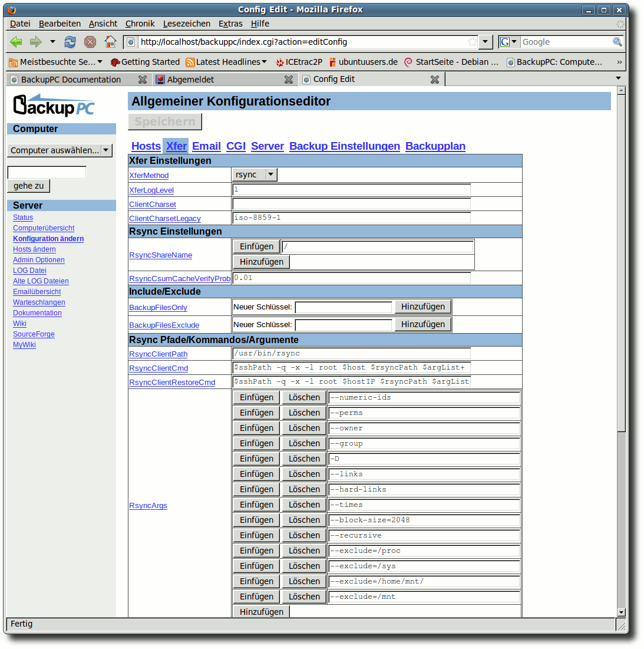Open the Latest Headlines RSS feed bookmark

(226, 62)
